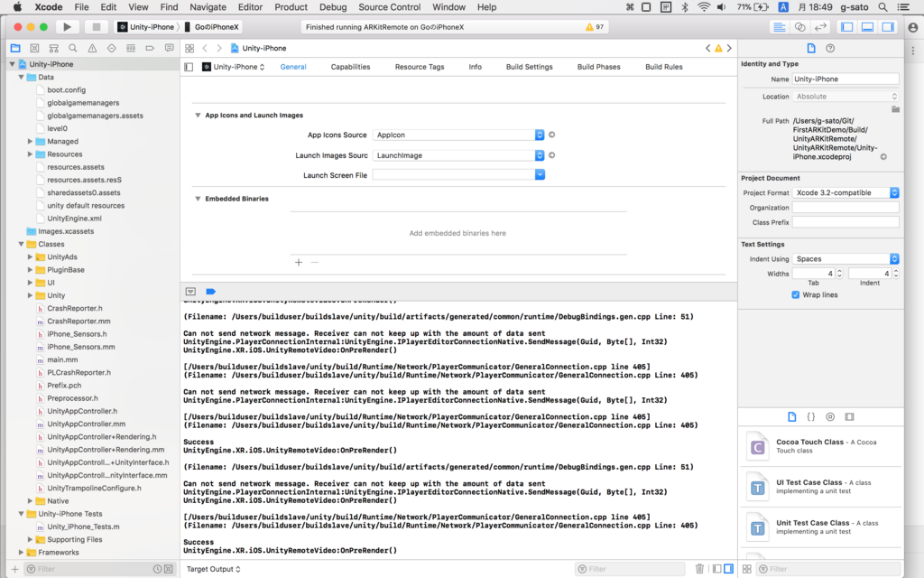
Task: Open the Target Output popup
Action: [x=213, y=569]
